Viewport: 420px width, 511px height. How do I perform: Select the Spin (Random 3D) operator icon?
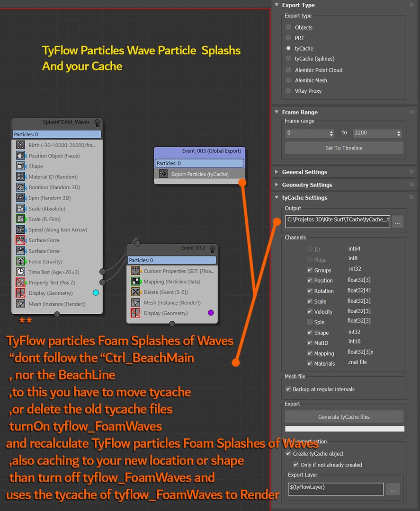tap(20, 197)
